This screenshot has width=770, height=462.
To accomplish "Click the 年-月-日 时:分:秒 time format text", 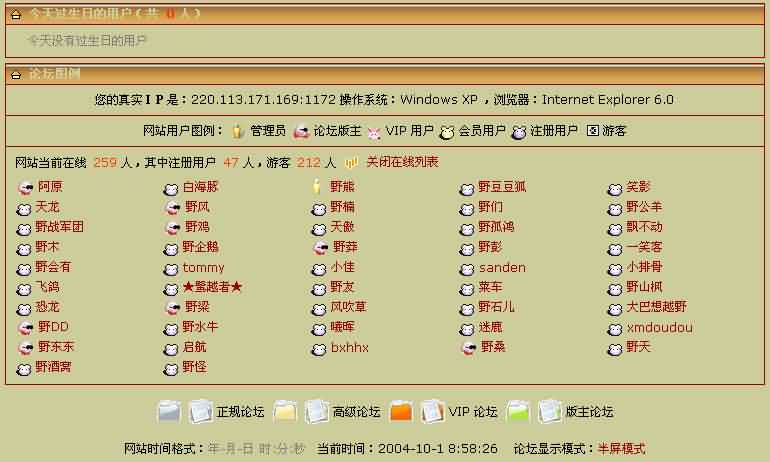I will point(255,448).
